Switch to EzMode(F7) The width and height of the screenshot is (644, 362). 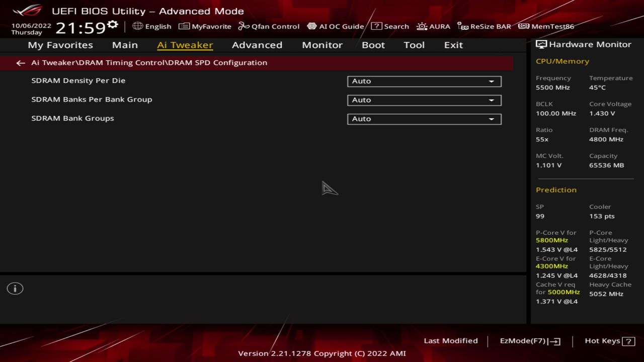pos(530,341)
